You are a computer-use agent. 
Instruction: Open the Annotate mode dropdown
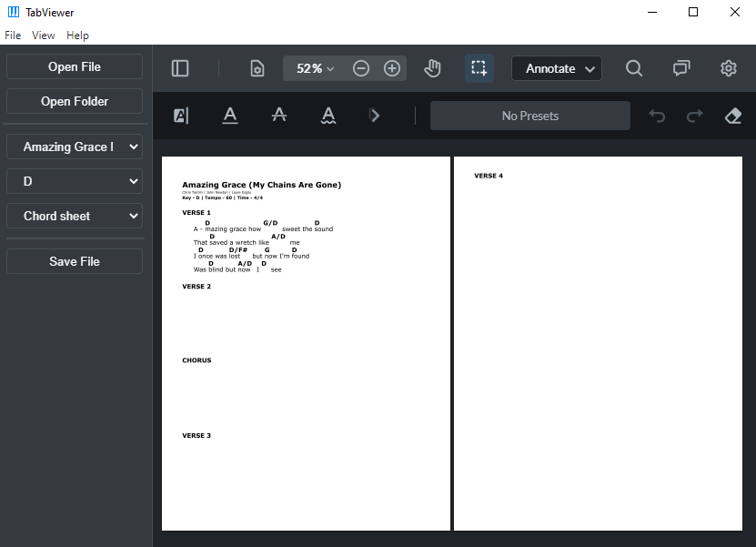click(557, 68)
